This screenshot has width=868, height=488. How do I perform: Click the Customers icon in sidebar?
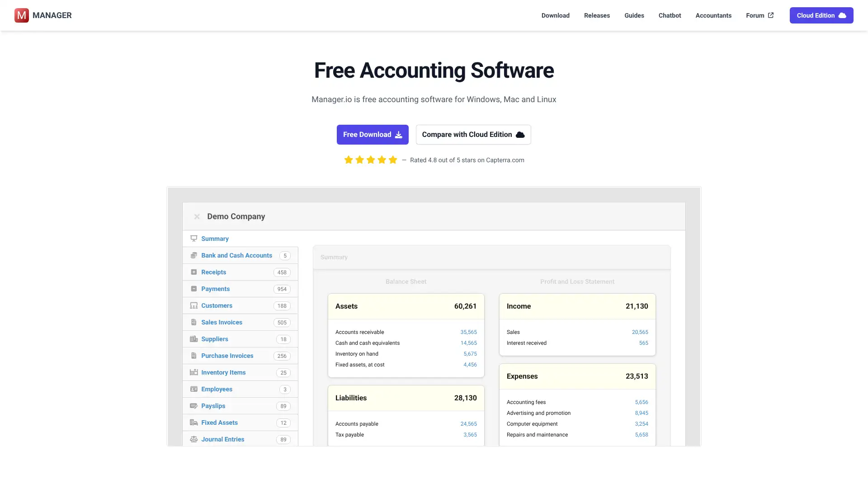coord(193,305)
